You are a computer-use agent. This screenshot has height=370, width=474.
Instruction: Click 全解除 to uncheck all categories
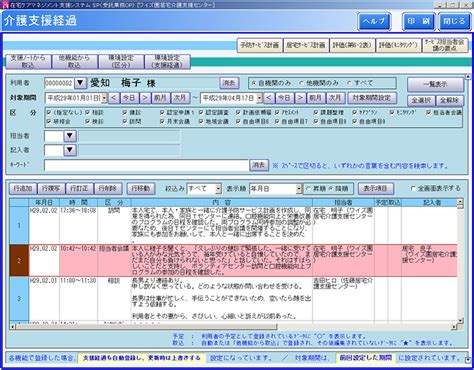pyautogui.click(x=449, y=100)
